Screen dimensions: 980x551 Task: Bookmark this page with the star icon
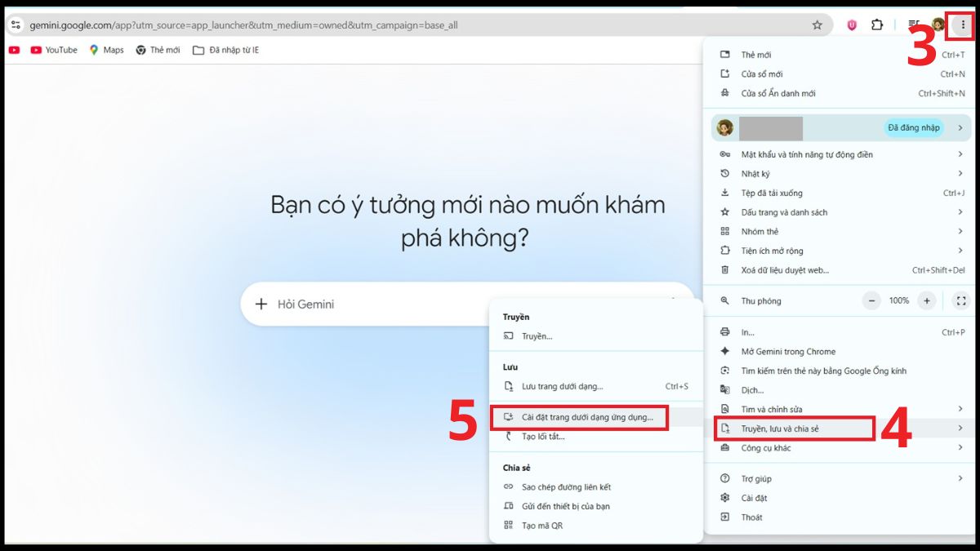pos(817,25)
